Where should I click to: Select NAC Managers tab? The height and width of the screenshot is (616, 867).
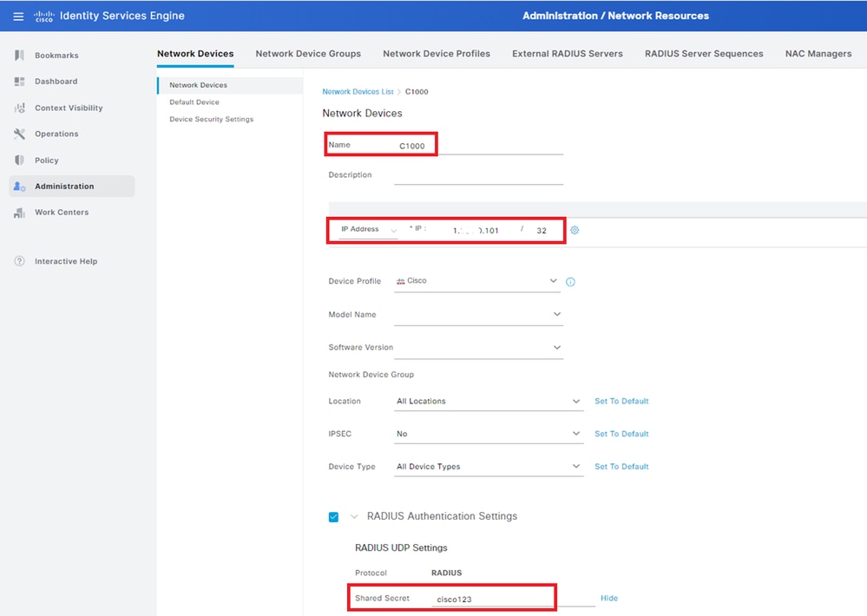click(x=818, y=54)
